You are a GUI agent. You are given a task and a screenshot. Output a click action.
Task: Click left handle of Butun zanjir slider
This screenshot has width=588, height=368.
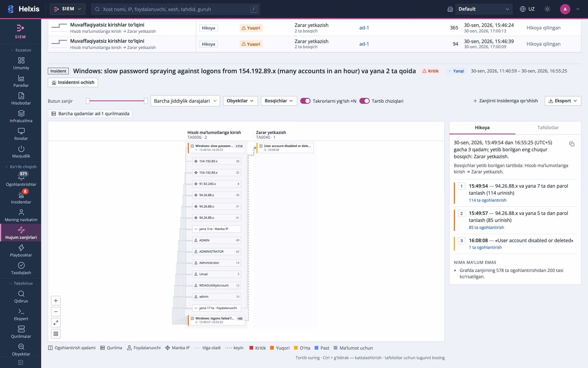click(88, 101)
